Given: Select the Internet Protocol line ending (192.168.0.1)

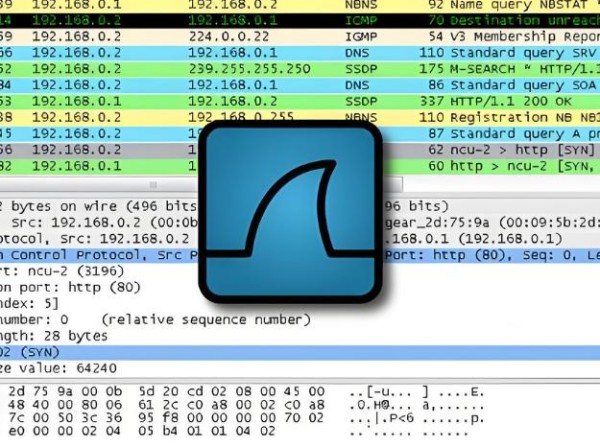Looking at the screenshot, I should click(x=300, y=239).
